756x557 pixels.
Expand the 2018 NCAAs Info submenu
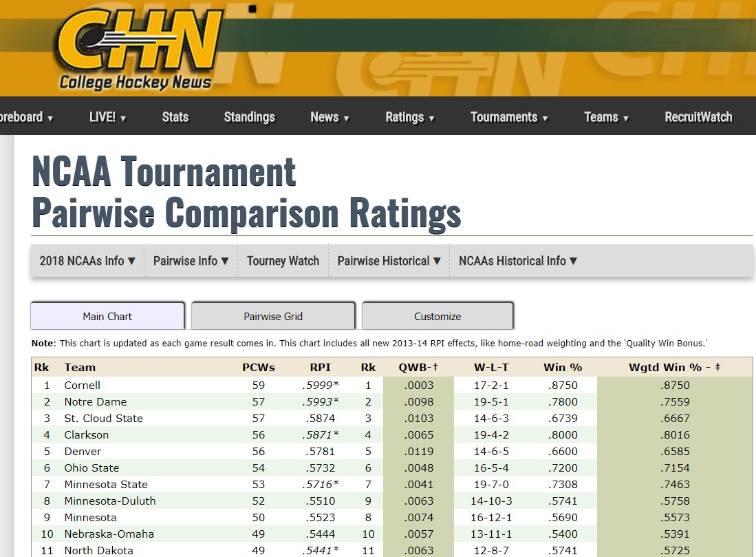(87, 261)
